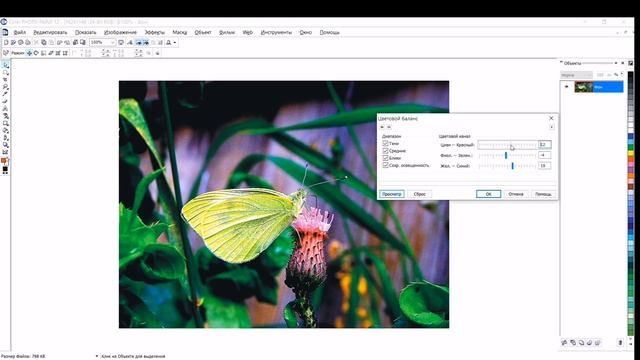Click the Помощь help button in the dialog
This screenshot has height=360, width=640.
tap(543, 194)
